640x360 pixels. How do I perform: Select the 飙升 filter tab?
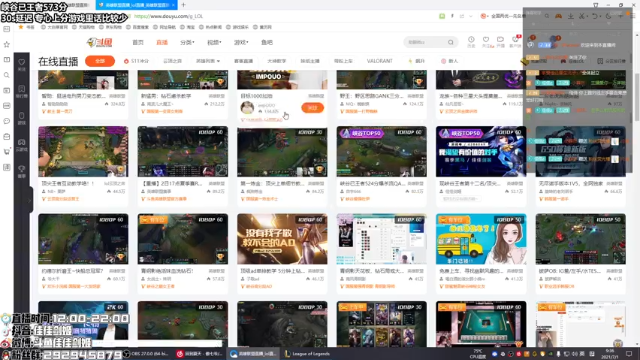(x=417, y=61)
